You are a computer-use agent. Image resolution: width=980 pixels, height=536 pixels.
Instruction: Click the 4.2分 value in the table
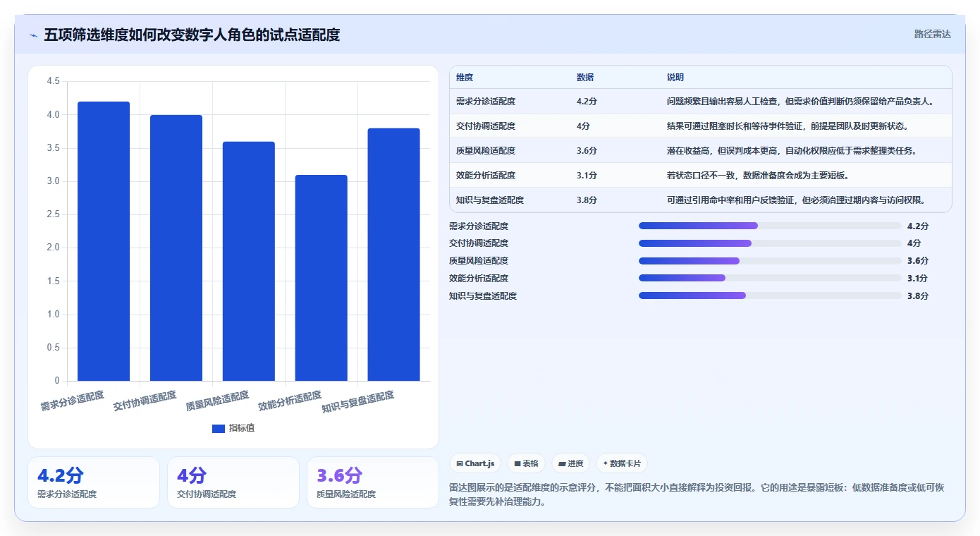pos(587,102)
